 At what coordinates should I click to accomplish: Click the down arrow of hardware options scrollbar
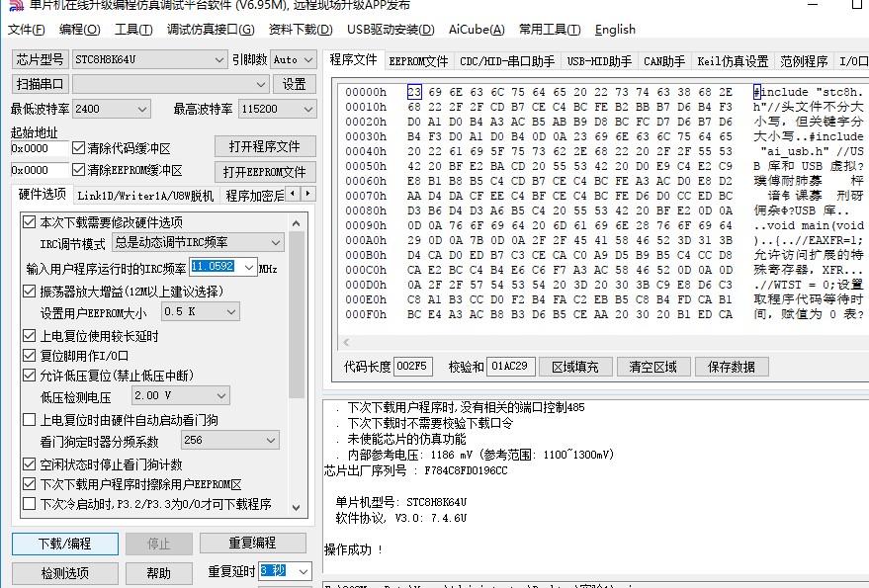[296, 507]
